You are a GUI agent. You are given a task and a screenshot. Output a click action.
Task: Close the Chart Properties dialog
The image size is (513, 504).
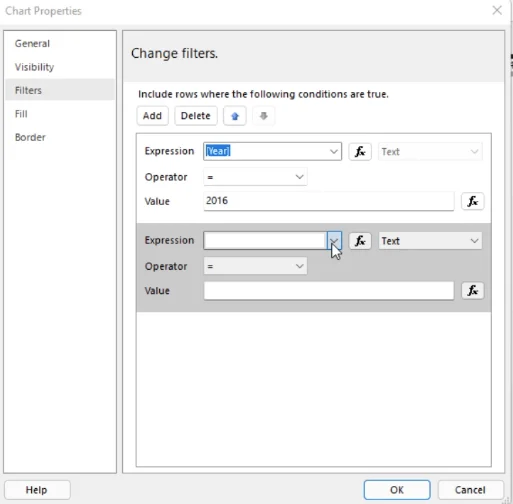(x=497, y=10)
